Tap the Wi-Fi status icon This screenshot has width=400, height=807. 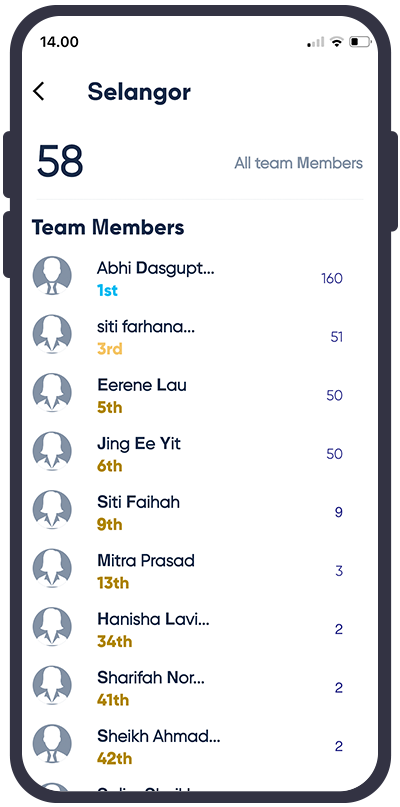(x=337, y=42)
